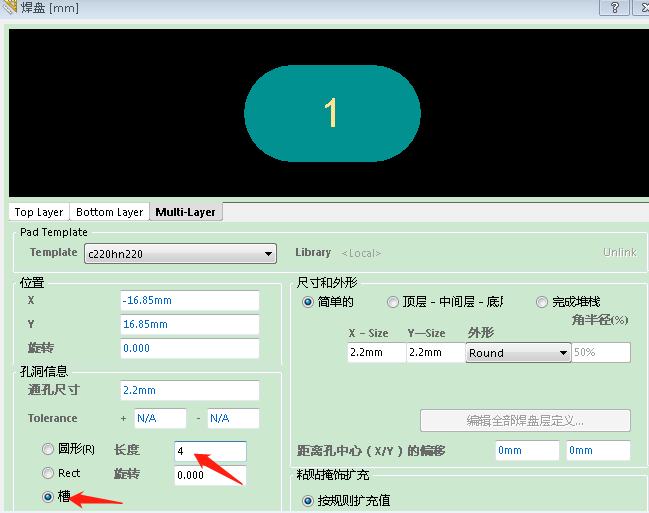Select the 圆形(R) round hole option

click(48, 449)
